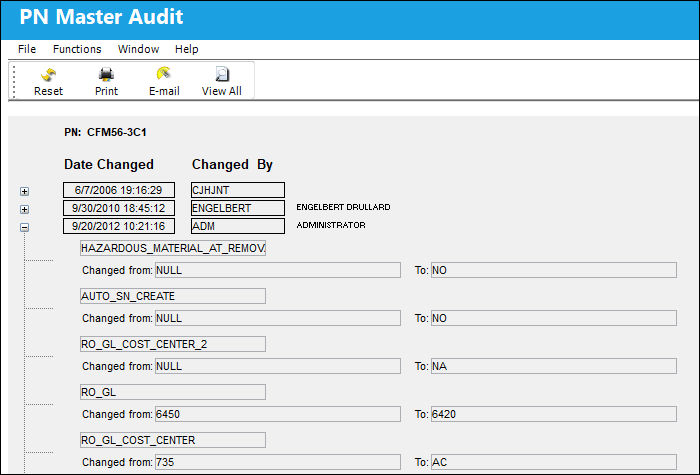Viewport: 700px width, 475px height.
Task: Click the ADM changed-by field
Action: click(238, 226)
